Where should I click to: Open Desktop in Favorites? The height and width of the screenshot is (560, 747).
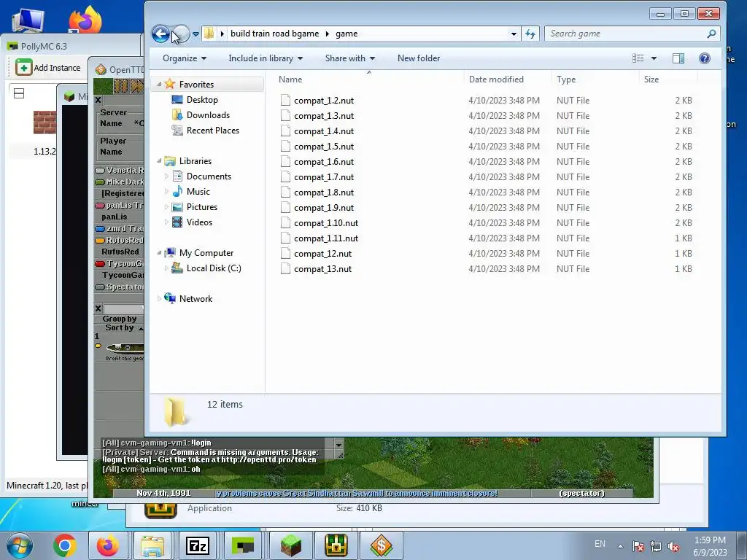click(202, 99)
